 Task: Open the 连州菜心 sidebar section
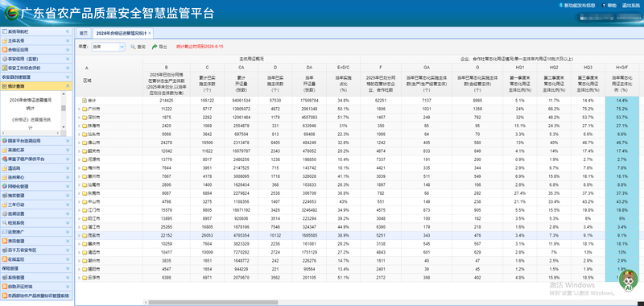pyautogui.click(x=36, y=177)
